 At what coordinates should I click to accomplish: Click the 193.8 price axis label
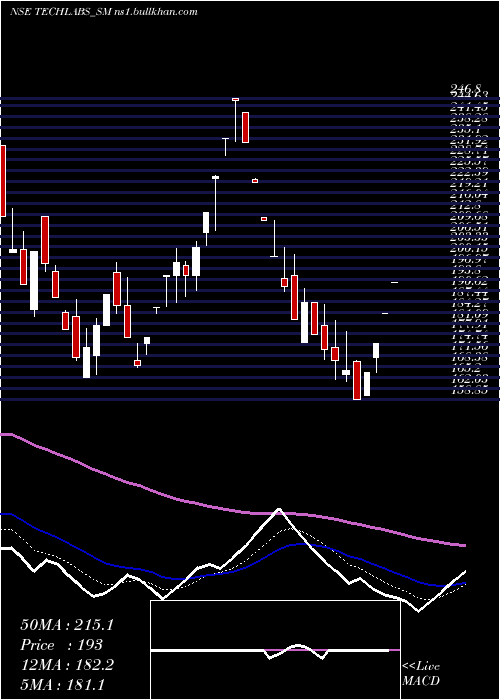pos(468,271)
